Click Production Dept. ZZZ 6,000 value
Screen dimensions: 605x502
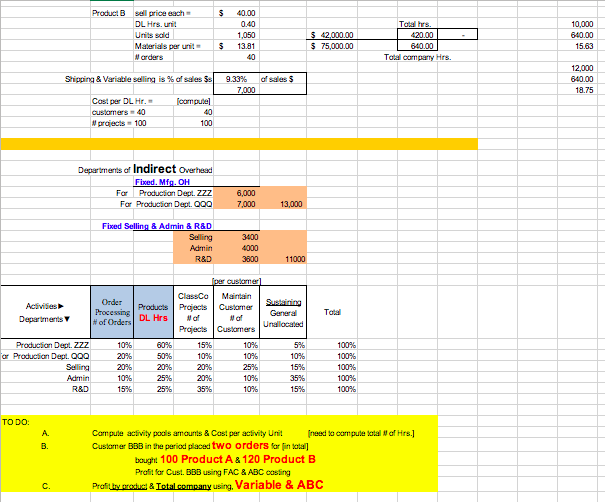[246, 193]
